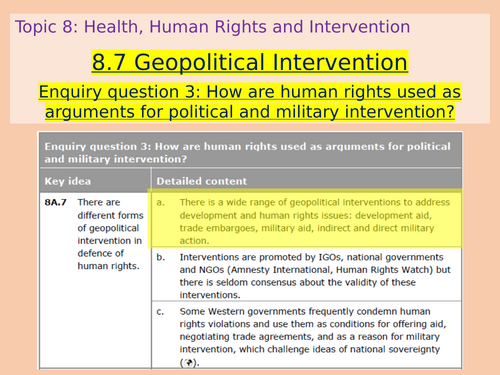Click the Detailed content column header
Viewport: 500px width, 375px height.
(202, 181)
